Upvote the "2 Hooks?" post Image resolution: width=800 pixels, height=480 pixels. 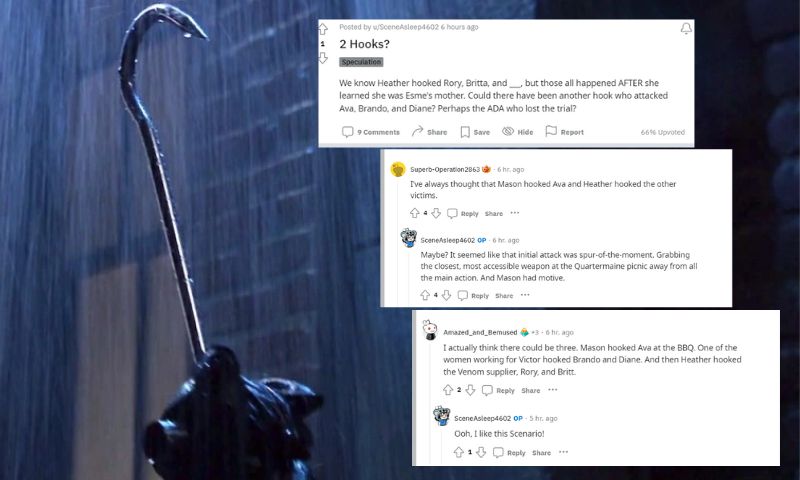click(x=323, y=28)
